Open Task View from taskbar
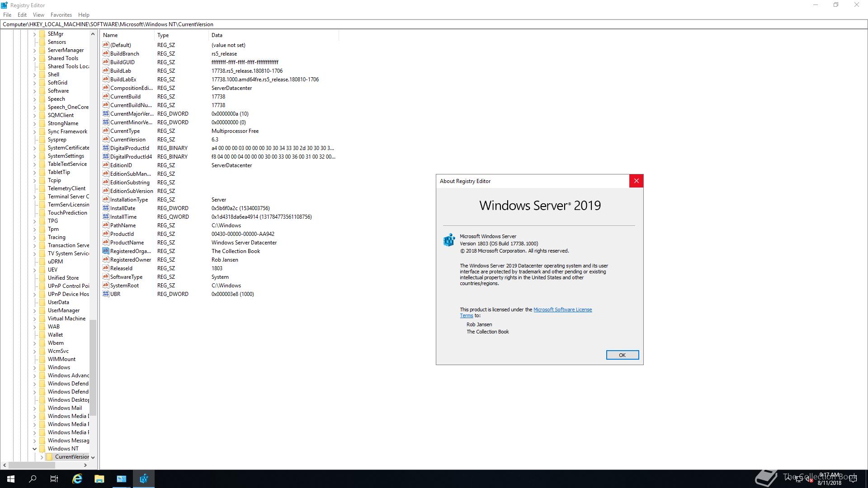The image size is (868, 488). (x=54, y=479)
